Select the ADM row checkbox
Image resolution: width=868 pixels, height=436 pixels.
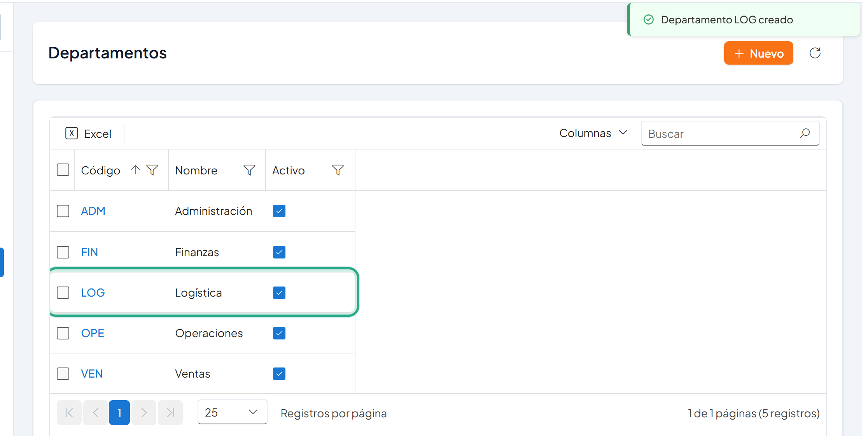click(63, 211)
